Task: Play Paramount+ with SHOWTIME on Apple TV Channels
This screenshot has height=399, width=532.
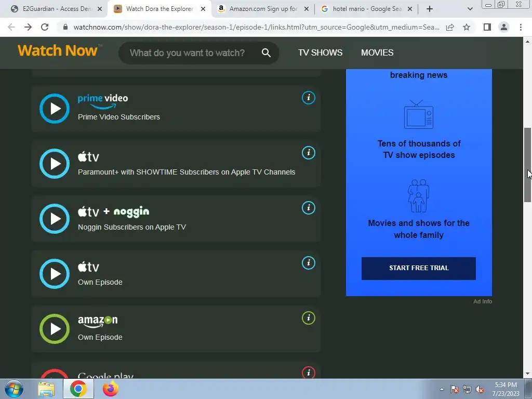Action: 54,164
